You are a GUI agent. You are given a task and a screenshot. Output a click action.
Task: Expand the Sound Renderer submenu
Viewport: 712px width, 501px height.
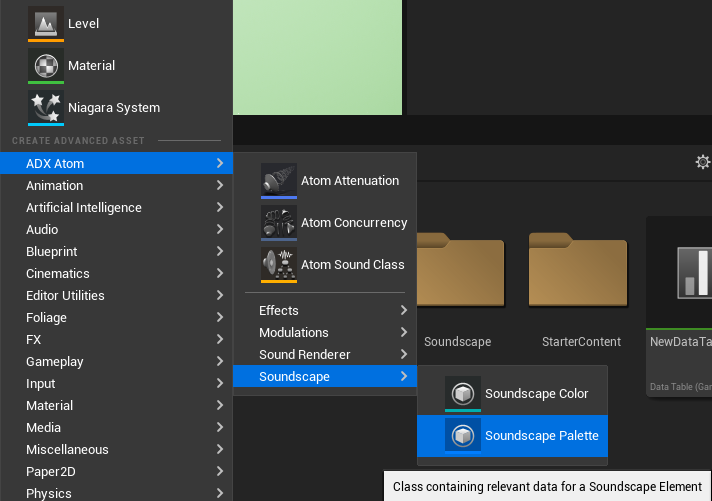325,355
